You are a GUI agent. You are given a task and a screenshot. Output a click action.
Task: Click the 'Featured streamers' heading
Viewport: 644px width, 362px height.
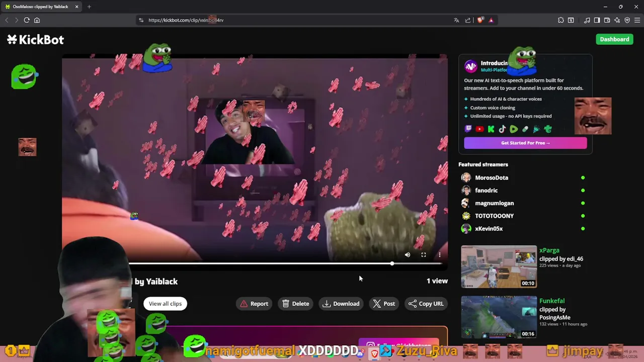[x=483, y=164]
